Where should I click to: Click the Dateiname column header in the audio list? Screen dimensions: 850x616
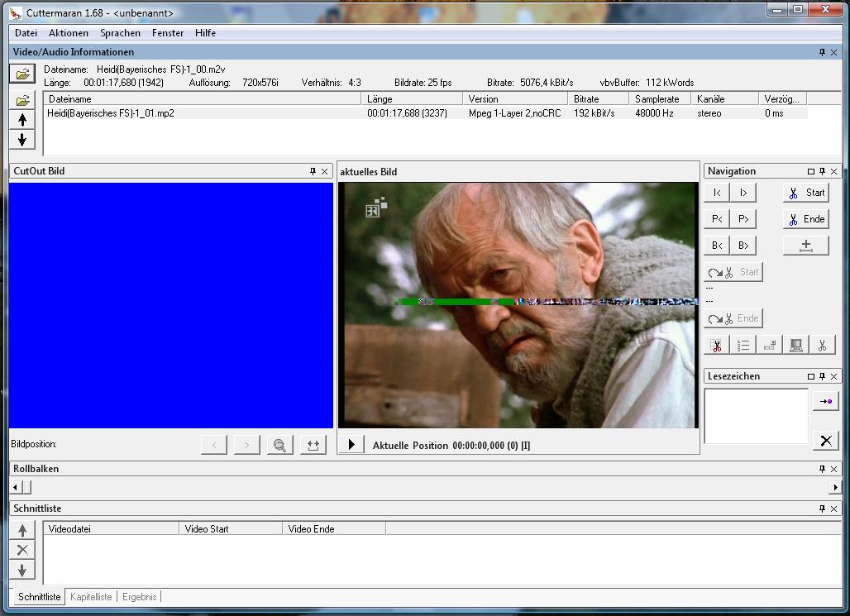click(x=203, y=99)
